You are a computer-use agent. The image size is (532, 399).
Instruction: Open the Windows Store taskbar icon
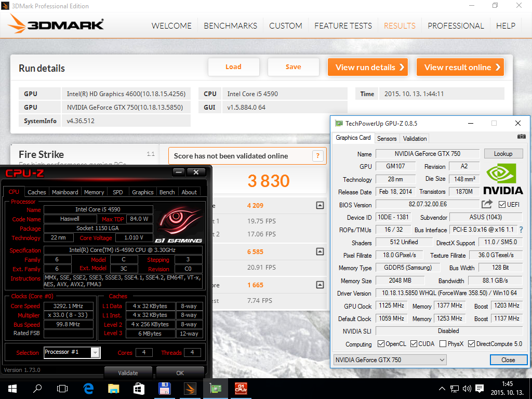click(139, 389)
